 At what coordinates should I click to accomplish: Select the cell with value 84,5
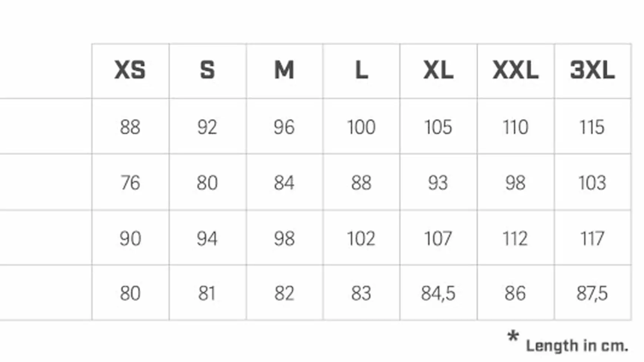point(438,294)
